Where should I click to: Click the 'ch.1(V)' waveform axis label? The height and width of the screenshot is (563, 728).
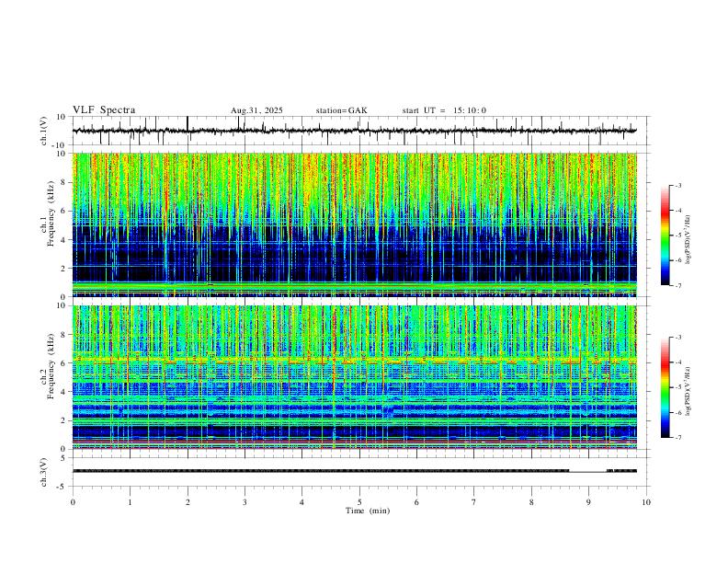click(44, 131)
